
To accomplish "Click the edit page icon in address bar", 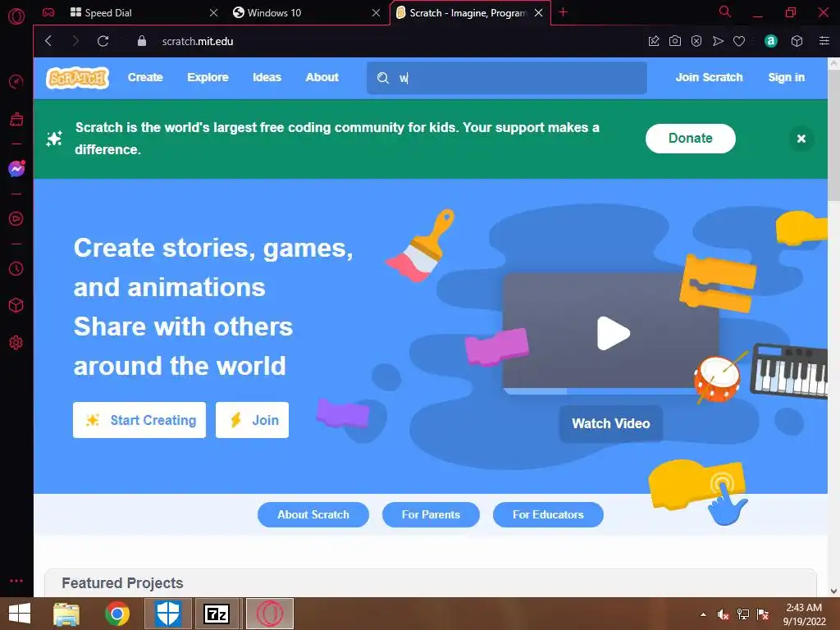I will click(x=654, y=41).
